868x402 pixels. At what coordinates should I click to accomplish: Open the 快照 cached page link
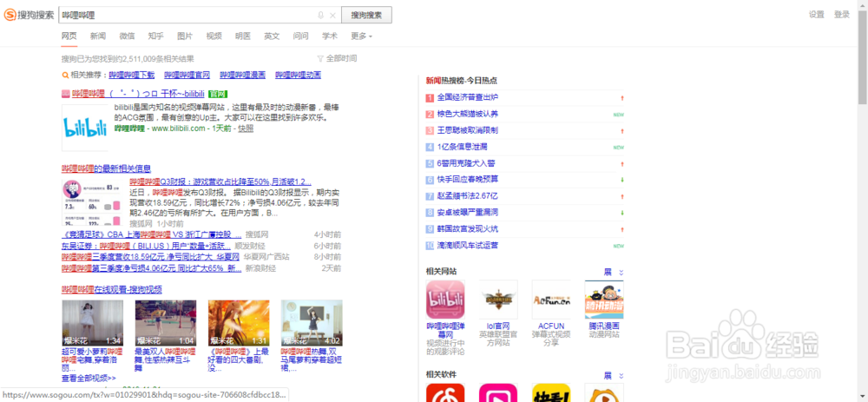(x=246, y=128)
